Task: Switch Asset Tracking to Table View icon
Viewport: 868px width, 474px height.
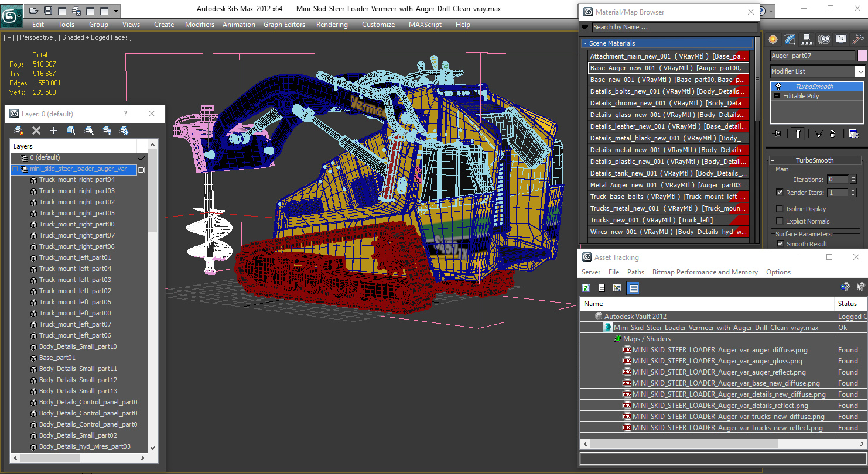Action: pyautogui.click(x=633, y=287)
